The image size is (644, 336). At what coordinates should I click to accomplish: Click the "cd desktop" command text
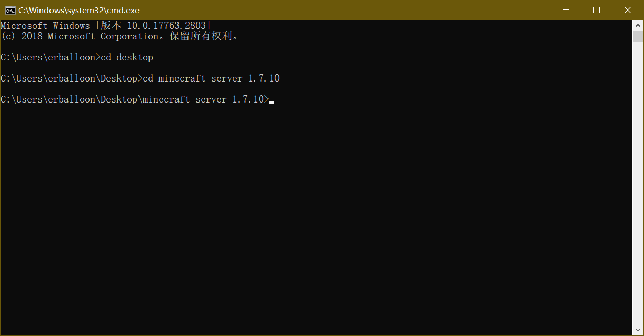tap(127, 57)
